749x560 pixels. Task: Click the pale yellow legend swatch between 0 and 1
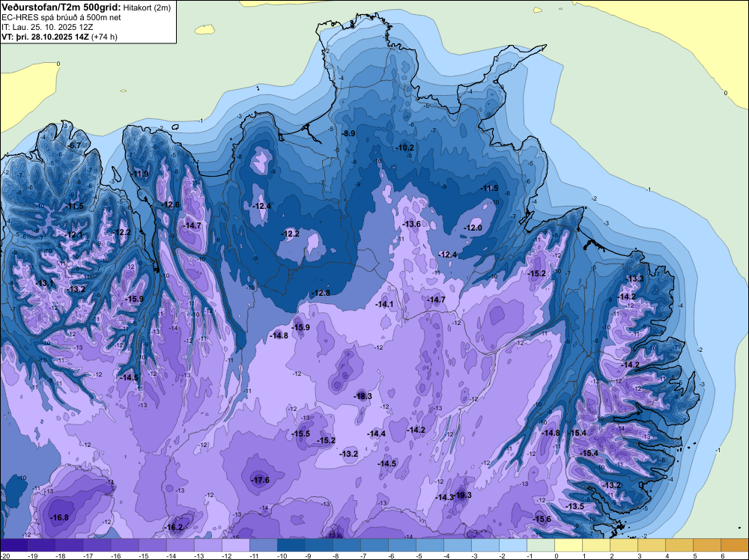568,545
